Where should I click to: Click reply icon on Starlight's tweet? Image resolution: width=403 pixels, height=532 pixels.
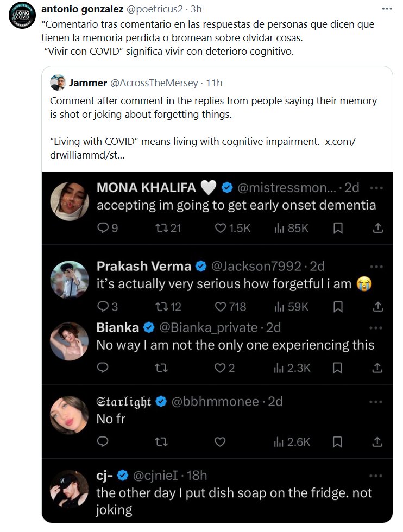(103, 442)
